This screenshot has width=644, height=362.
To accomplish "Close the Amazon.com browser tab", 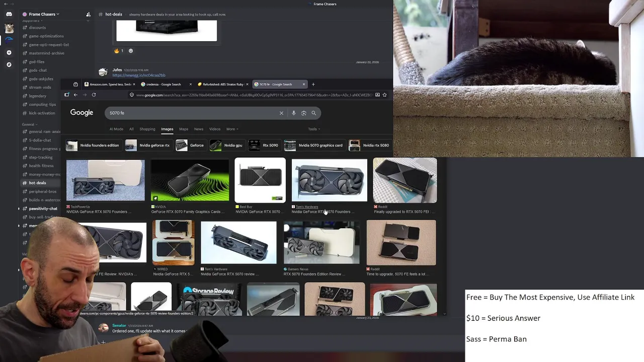I will click(134, 84).
